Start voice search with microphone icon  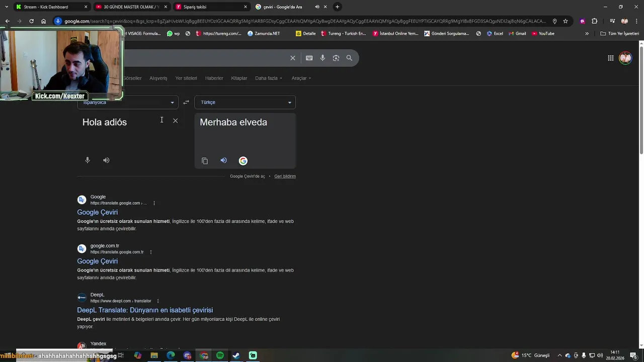323,58
